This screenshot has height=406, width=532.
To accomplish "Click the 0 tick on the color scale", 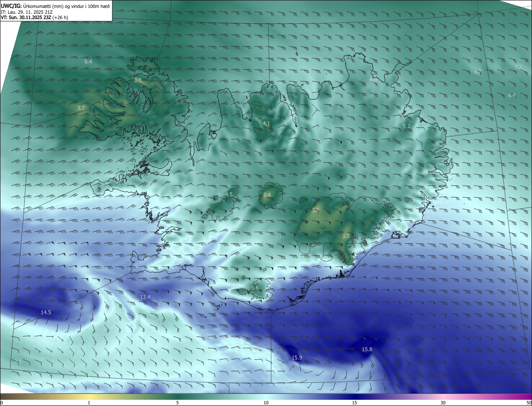I will point(2,403).
